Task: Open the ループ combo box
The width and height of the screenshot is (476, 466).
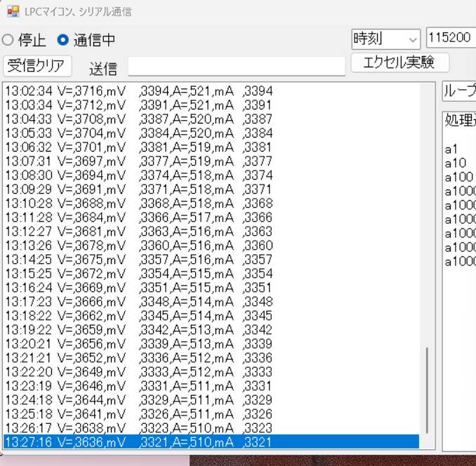Action: point(459,91)
